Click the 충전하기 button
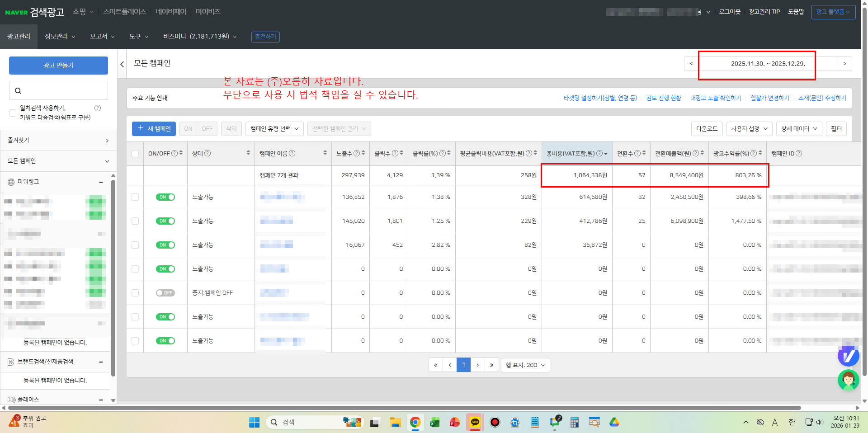This screenshot has width=868, height=433. click(x=265, y=37)
